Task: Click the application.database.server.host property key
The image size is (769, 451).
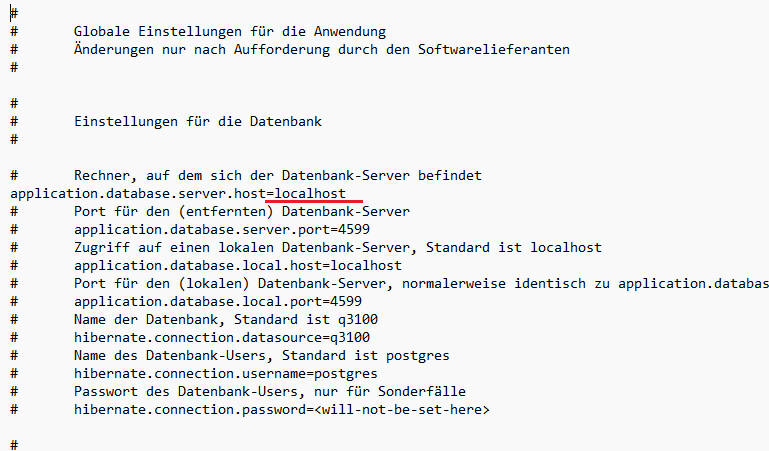Action: pyautogui.click(x=138, y=192)
